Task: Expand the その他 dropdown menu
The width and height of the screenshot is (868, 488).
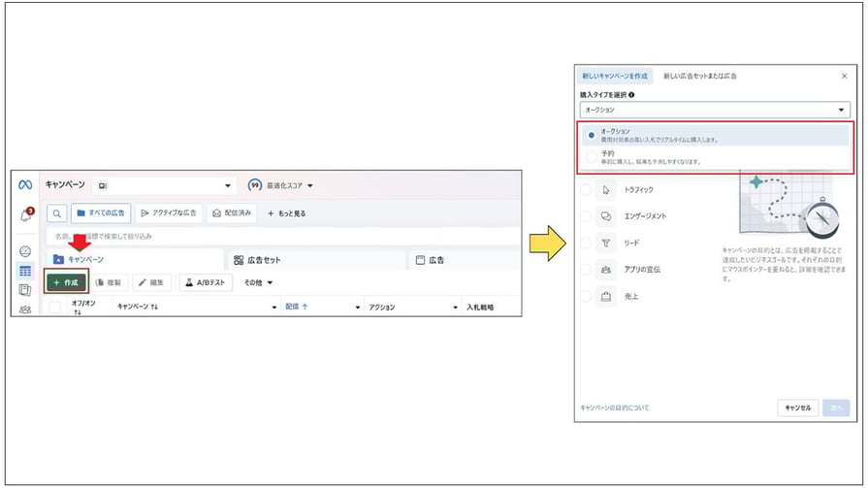Action: point(258,282)
